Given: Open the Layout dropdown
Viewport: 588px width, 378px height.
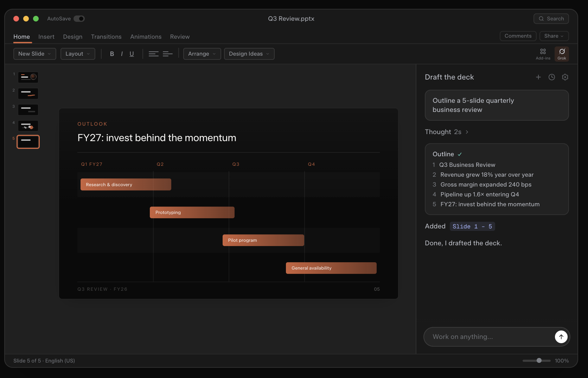Looking at the screenshot, I should 78,54.
